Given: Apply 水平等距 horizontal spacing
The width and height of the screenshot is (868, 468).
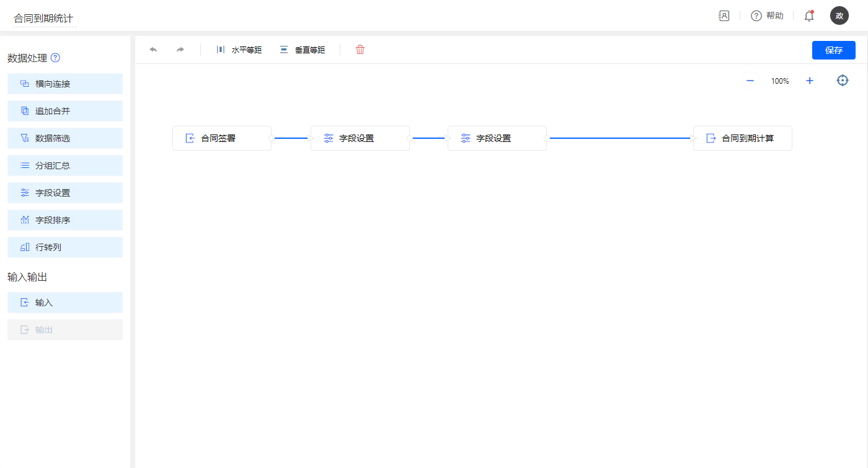Looking at the screenshot, I should [x=239, y=50].
